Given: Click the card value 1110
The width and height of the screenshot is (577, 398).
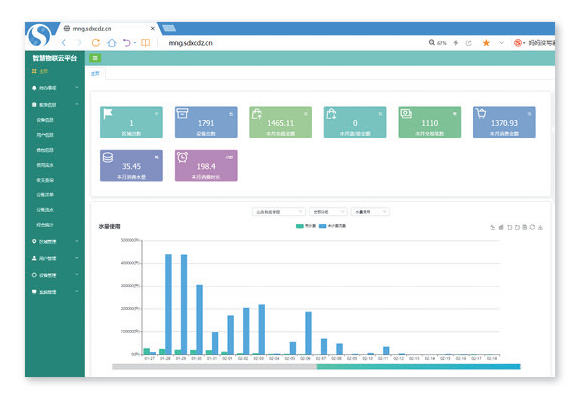Looking at the screenshot, I should pyautogui.click(x=429, y=123).
